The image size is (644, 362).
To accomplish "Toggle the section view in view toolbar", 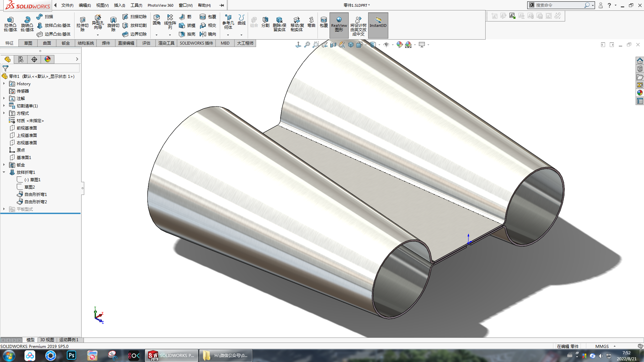I will click(333, 45).
